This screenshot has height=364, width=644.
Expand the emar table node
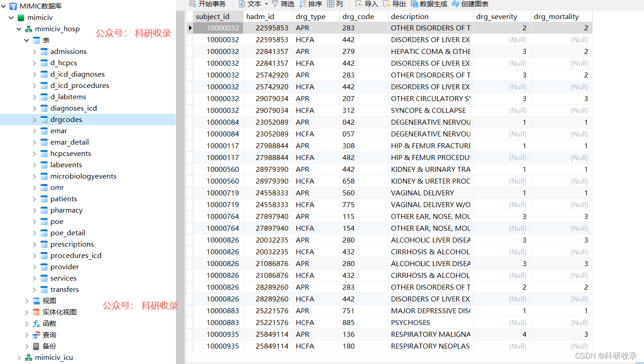pos(34,131)
